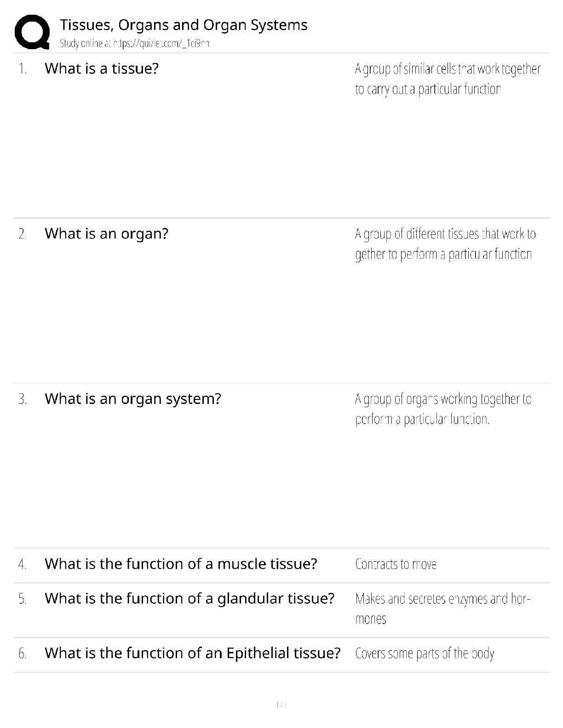The width and height of the screenshot is (563, 728).
Task: Select answer 'Makes and secretes enzymes and hormones'
Action: click(x=443, y=609)
